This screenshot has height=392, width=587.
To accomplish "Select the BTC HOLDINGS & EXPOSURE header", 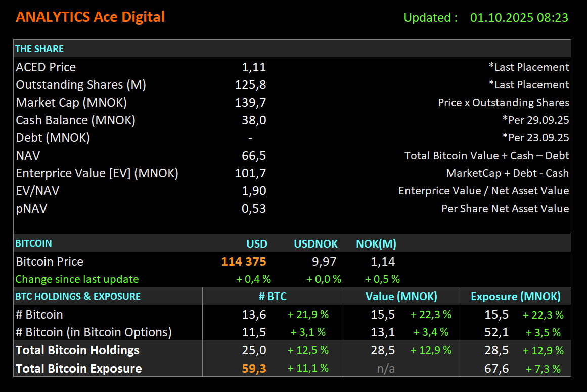I will pyautogui.click(x=78, y=296).
